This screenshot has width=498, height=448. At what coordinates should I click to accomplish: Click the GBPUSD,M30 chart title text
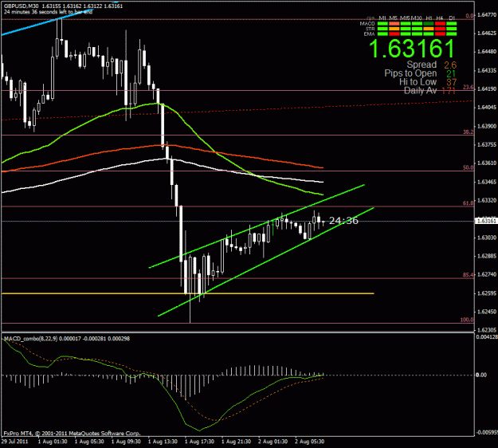pyautogui.click(x=22, y=6)
